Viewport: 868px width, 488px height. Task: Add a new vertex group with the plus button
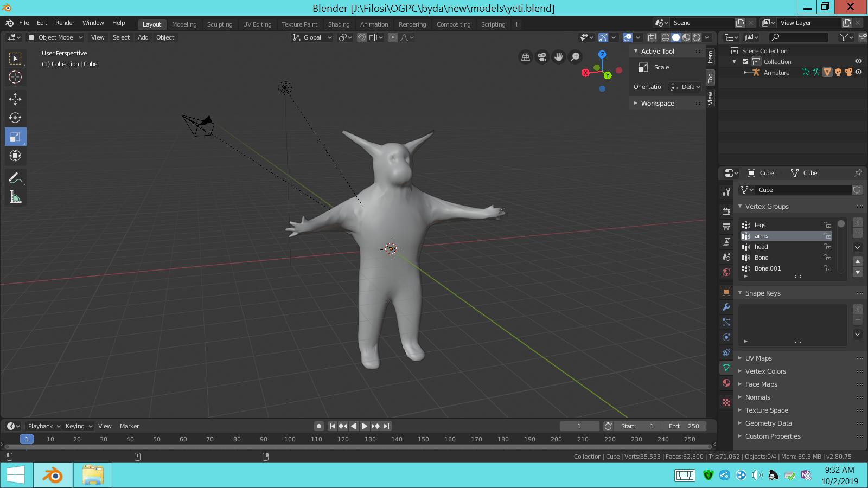(858, 222)
